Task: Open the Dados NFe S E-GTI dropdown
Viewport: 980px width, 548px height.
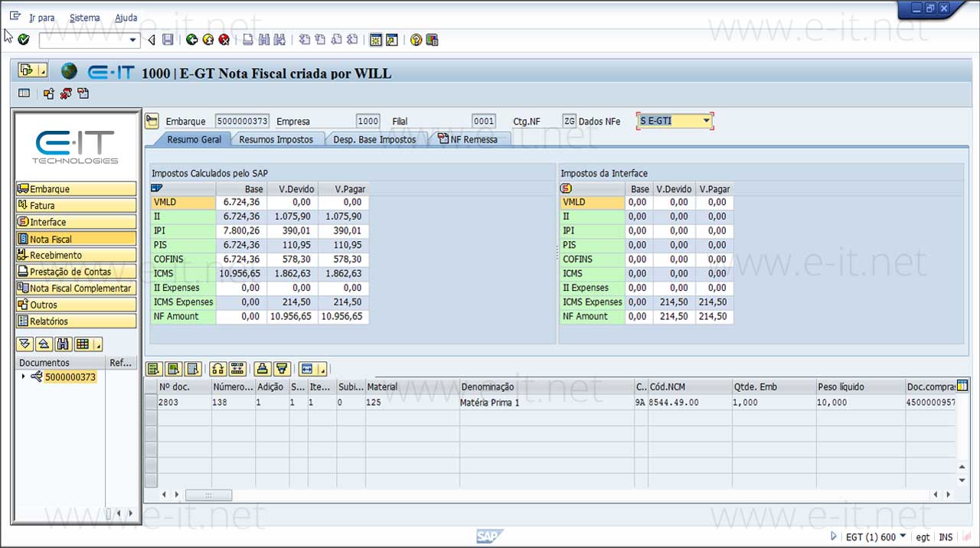Action: (x=707, y=121)
